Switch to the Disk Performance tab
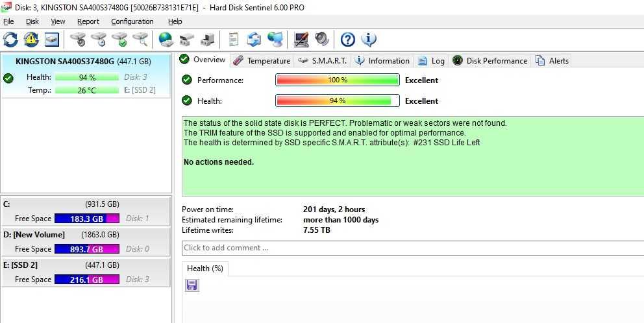The image size is (644, 323). 489,61
